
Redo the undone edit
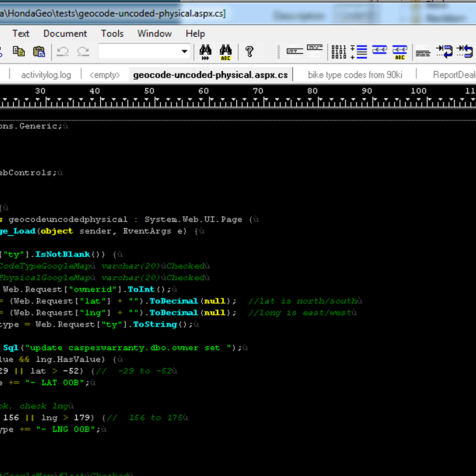83,52
